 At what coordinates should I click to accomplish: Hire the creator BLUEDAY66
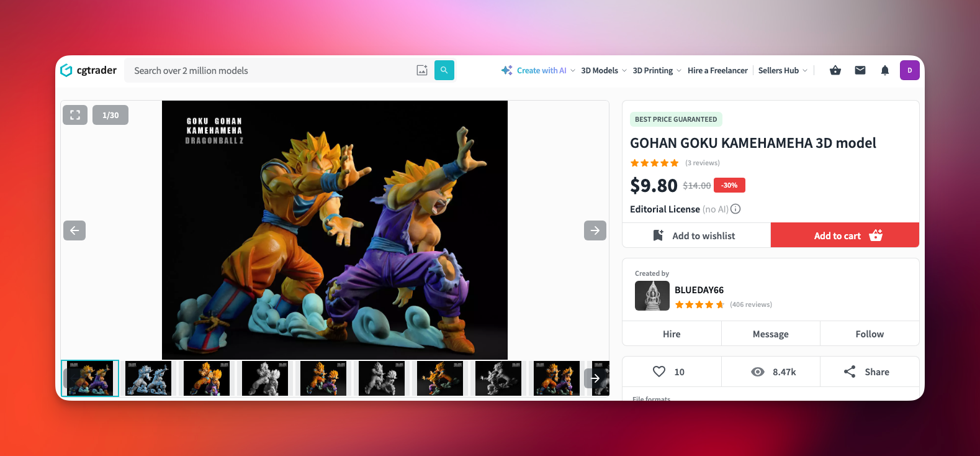672,334
